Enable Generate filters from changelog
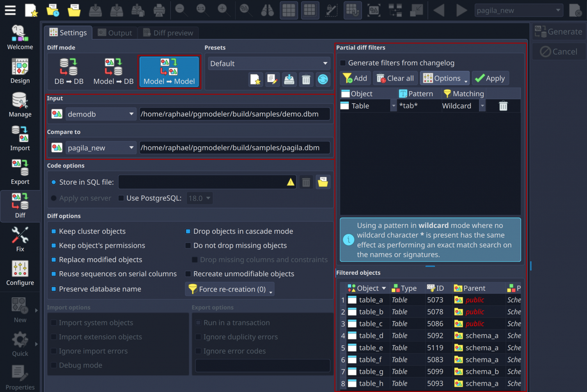The image size is (587, 392). coord(343,63)
